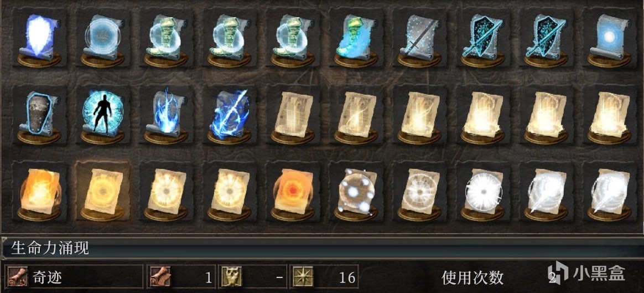Click the star icon showing 16
The height and width of the screenshot is (293, 644).
[x=302, y=276]
